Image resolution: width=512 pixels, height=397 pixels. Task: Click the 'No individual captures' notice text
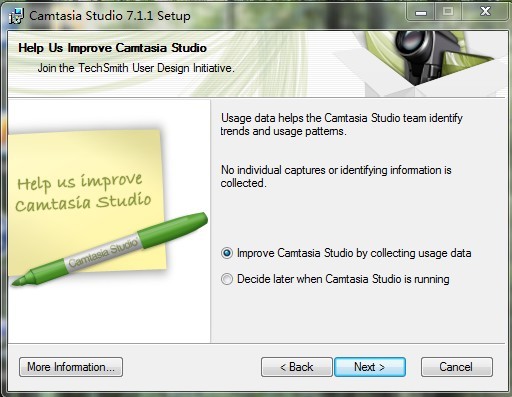336,176
